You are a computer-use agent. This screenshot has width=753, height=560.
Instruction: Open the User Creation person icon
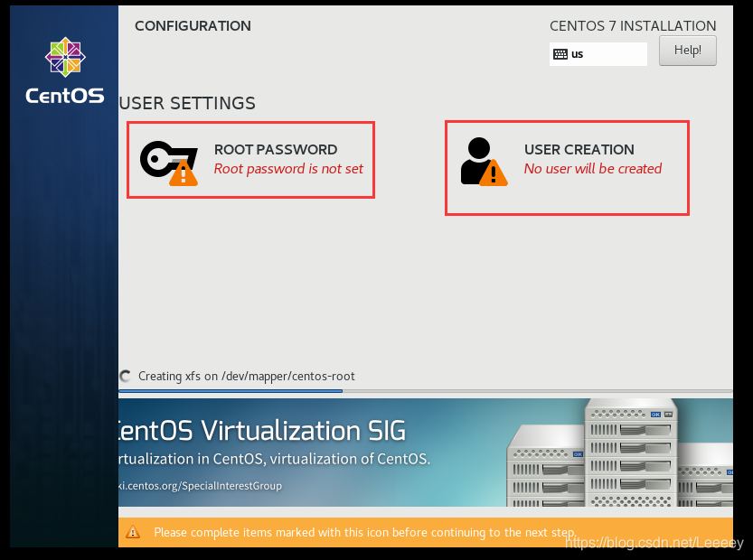tap(484, 162)
